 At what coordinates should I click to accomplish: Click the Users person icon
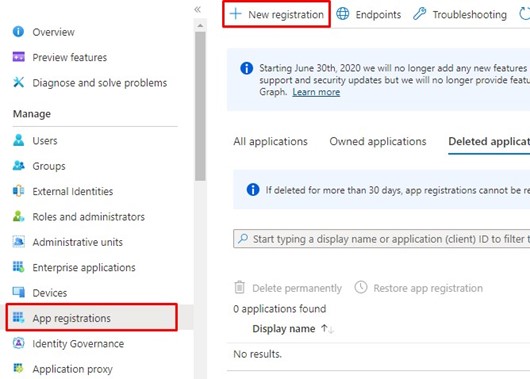(19, 140)
